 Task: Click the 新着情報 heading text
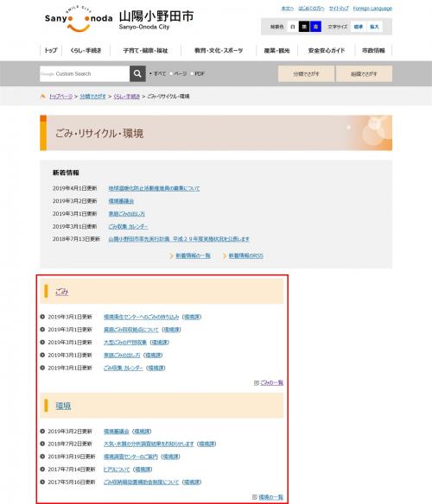tap(66, 173)
